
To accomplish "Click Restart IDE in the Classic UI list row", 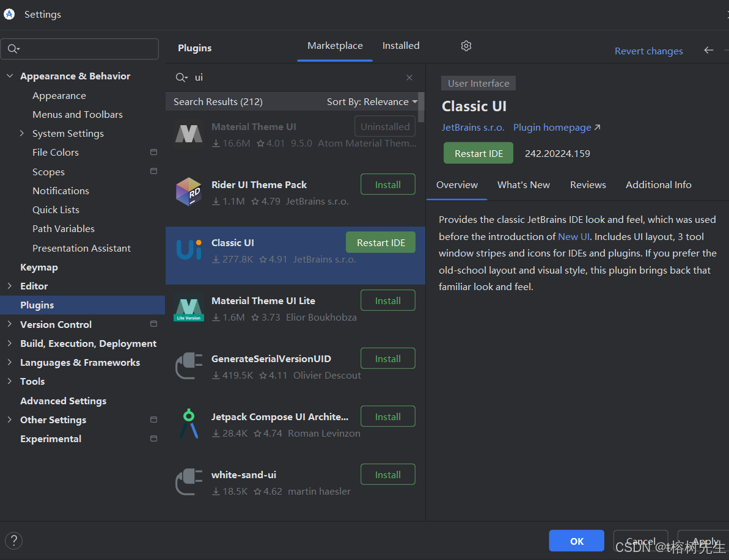I will pyautogui.click(x=381, y=242).
